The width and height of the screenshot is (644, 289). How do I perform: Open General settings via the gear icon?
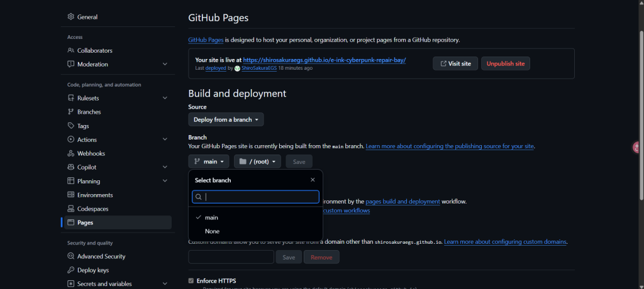click(x=70, y=17)
